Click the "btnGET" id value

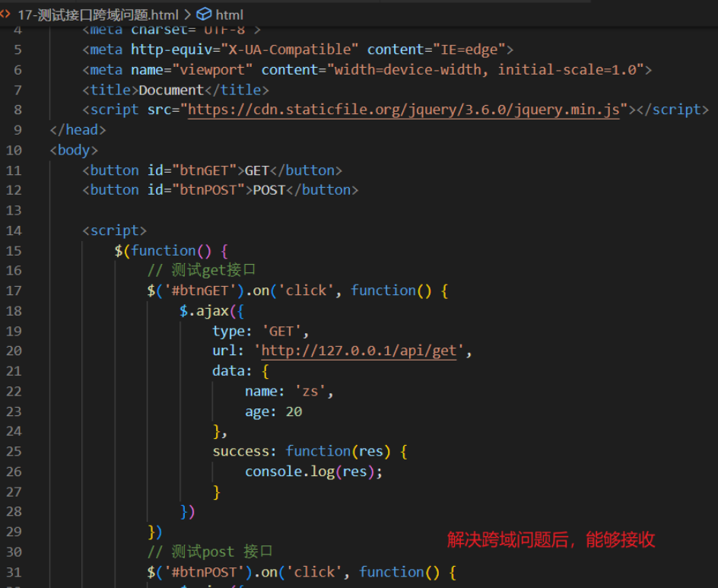pyautogui.click(x=205, y=170)
